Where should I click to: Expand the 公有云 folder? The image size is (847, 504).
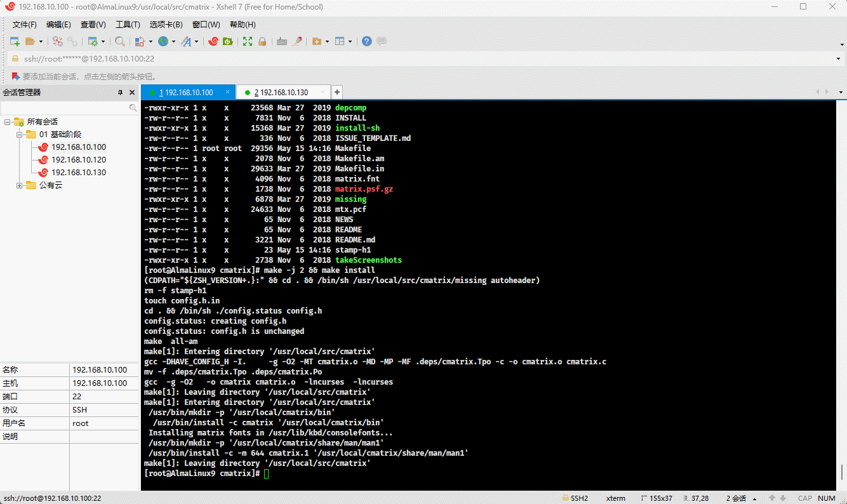pos(20,185)
